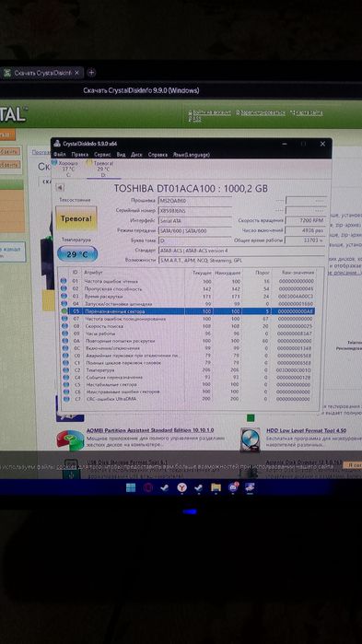Open File Explorer folder icon on taskbar
The height and width of the screenshot is (644, 362).
coord(216,487)
